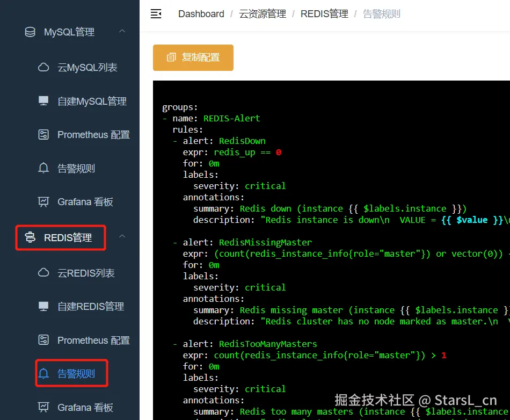Viewport: 510px width, 420px height.
Task: Collapse the MySQL管理 section chevron
Action: point(122,31)
